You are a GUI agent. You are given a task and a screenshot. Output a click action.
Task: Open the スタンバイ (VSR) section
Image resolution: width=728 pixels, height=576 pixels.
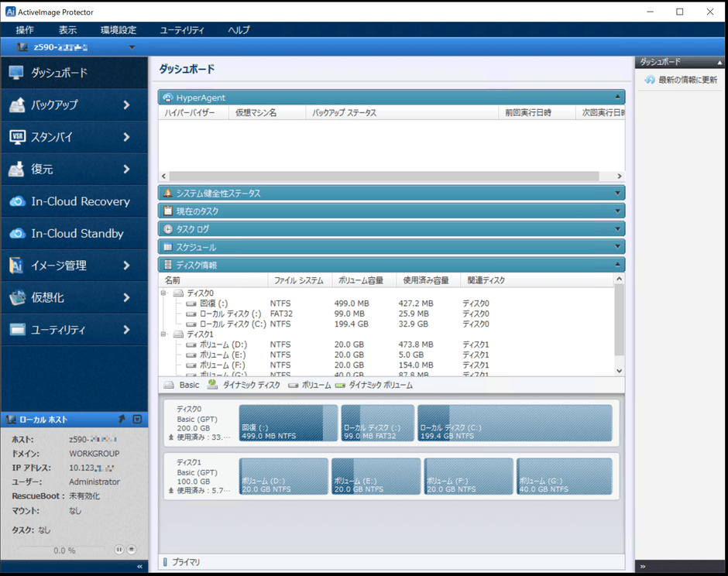[x=46, y=136]
